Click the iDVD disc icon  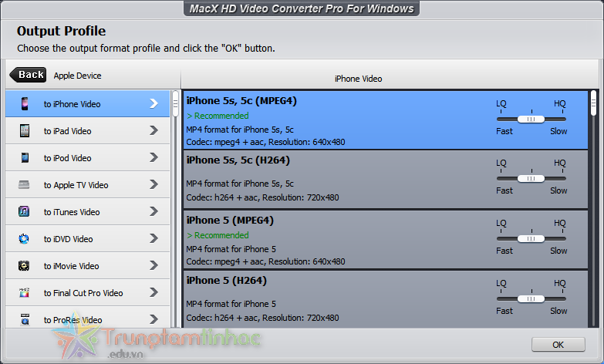[x=24, y=239]
